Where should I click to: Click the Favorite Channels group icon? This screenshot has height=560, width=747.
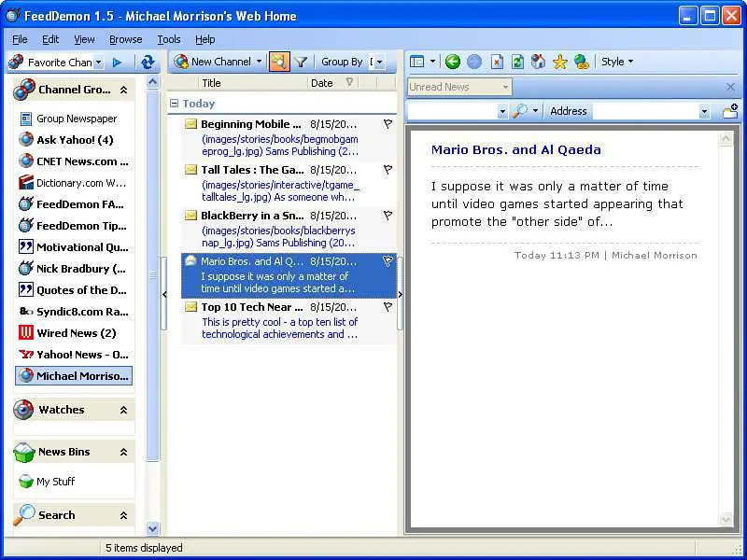click(16, 62)
